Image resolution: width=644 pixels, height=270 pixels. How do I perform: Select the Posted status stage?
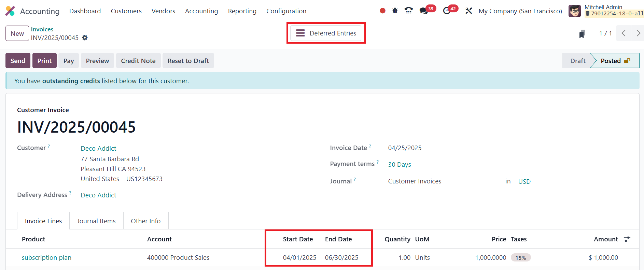click(x=615, y=61)
